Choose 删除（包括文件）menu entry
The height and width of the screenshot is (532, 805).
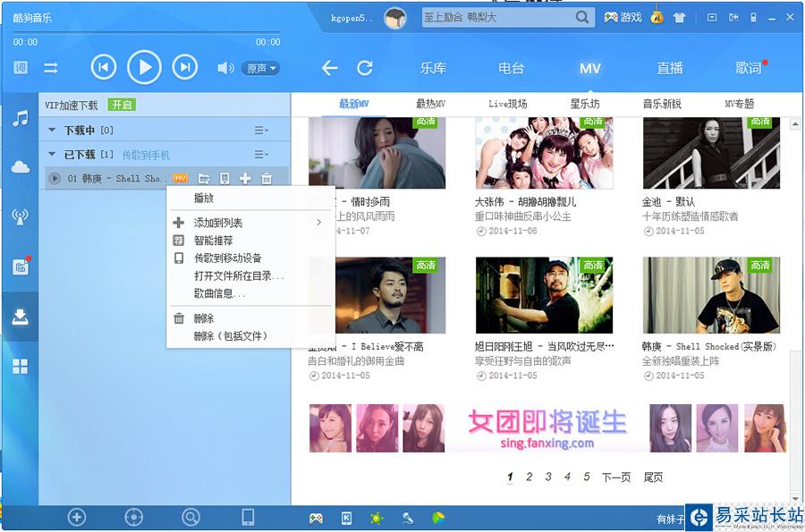pyautogui.click(x=231, y=336)
